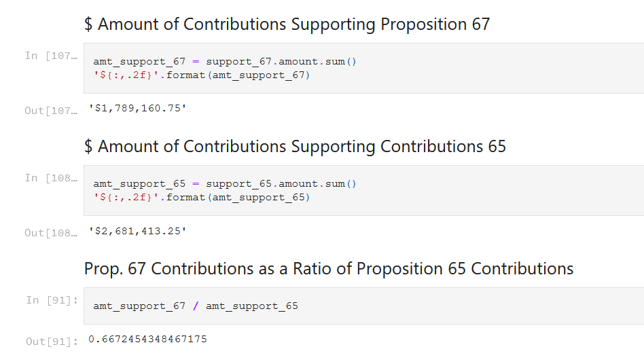Click the amt_support_65 assignment code line

click(x=224, y=183)
